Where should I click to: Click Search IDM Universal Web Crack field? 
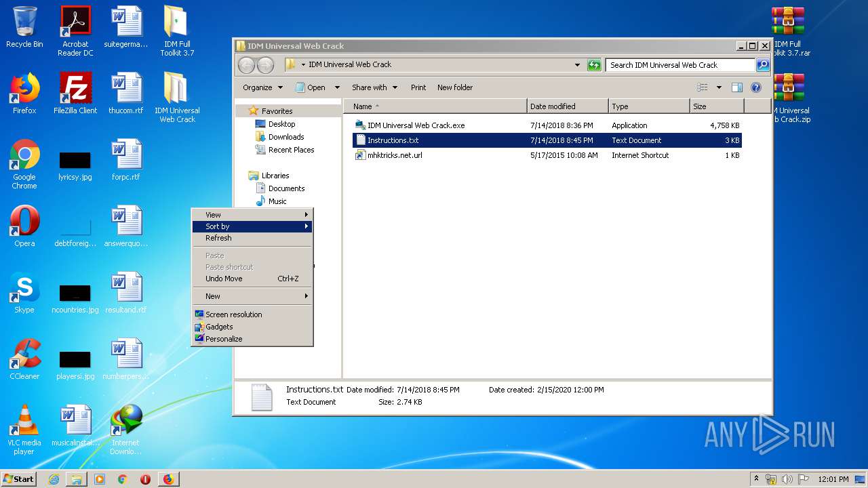[x=680, y=65]
